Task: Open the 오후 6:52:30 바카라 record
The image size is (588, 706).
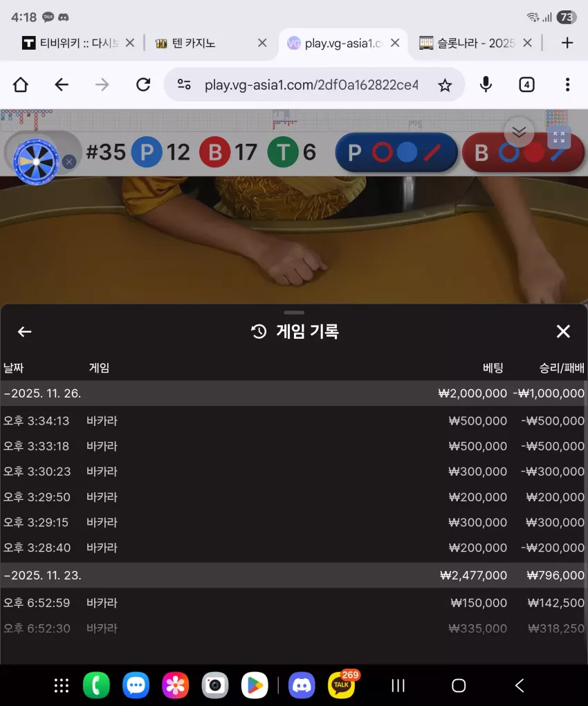Action: click(293, 628)
